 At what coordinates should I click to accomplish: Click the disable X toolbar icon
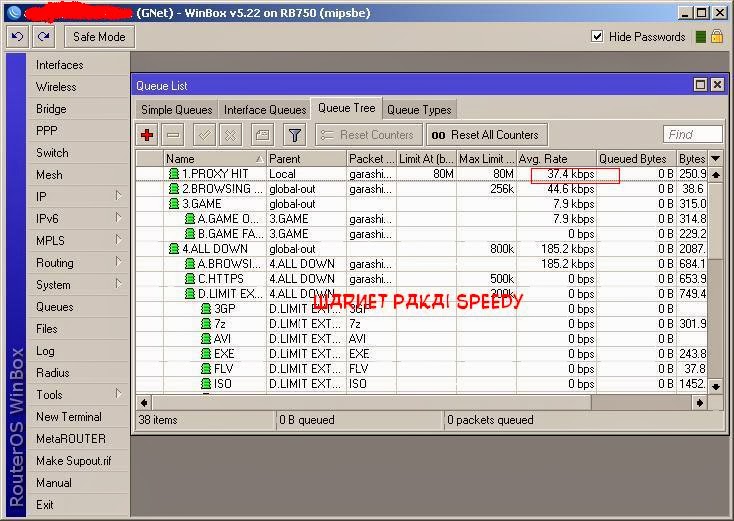click(230, 135)
